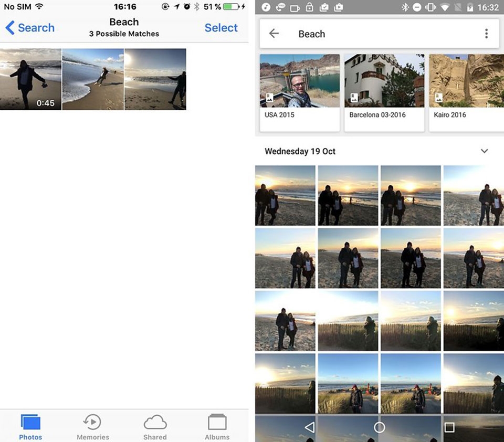504x442 pixels.
Task: Open the Barcelona 03-2016 album card
Action: tap(384, 92)
